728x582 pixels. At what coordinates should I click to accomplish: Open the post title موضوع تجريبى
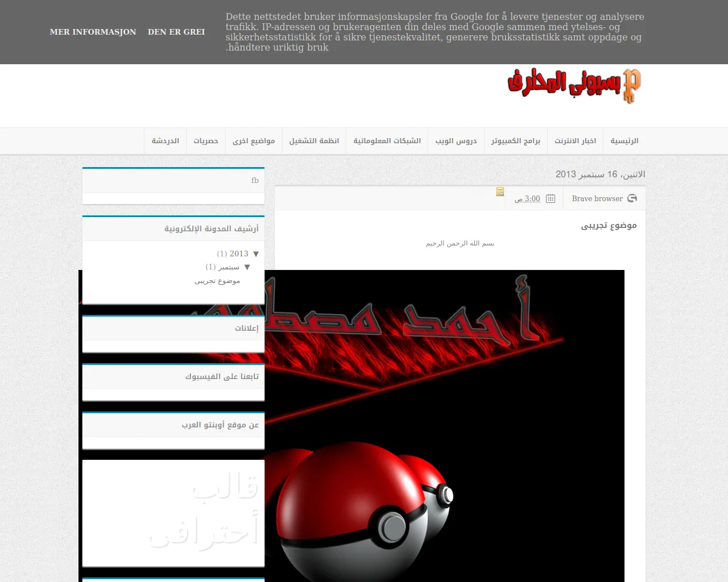[609, 226]
